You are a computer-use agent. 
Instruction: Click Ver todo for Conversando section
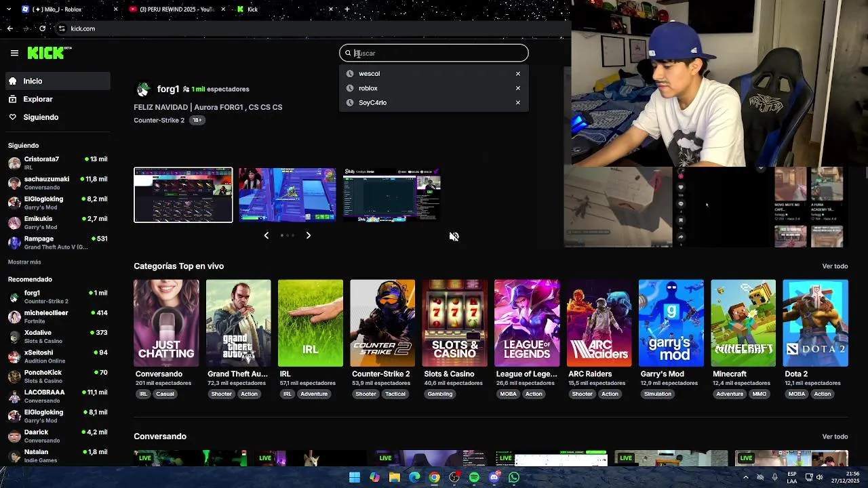[835, 436]
